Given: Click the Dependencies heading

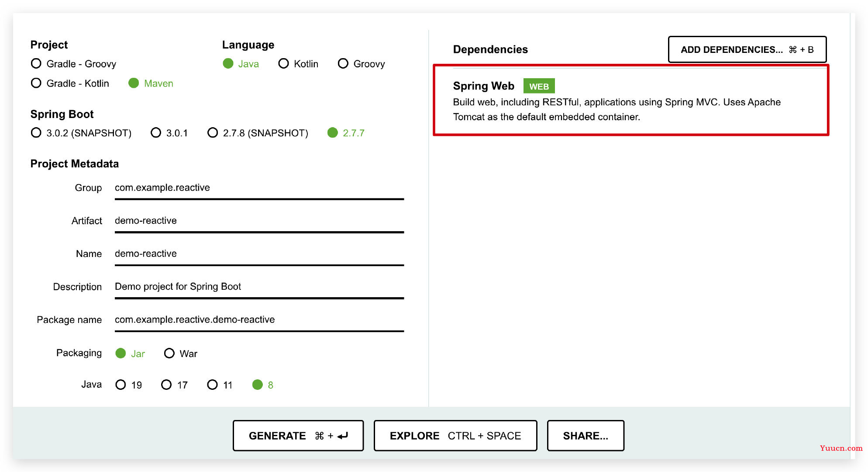Looking at the screenshot, I should (x=490, y=49).
